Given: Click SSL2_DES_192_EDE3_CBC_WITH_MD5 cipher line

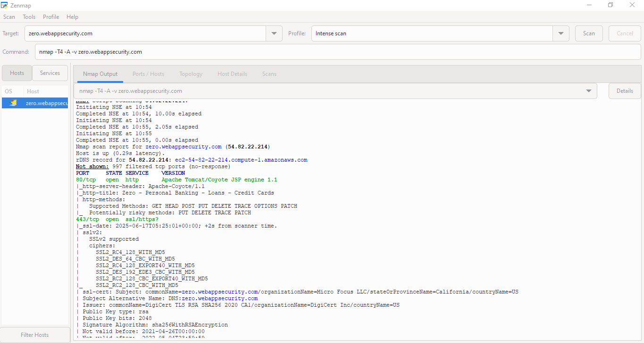Looking at the screenshot, I should (x=145, y=272).
